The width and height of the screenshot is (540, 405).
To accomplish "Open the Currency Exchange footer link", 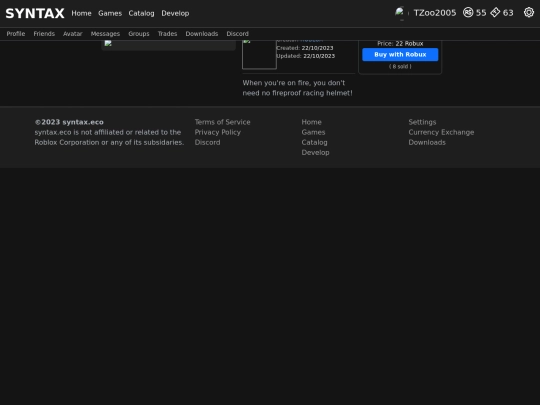I will click(441, 132).
